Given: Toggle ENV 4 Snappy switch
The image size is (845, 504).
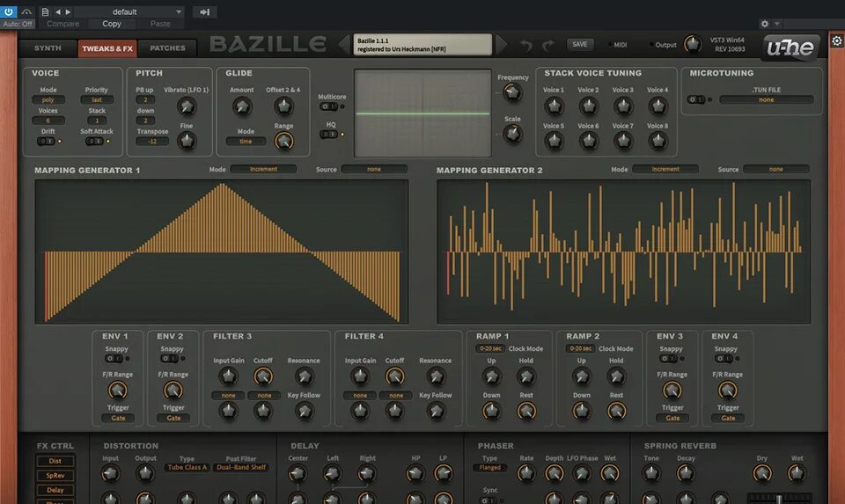Looking at the screenshot, I should pyautogui.click(x=724, y=359).
